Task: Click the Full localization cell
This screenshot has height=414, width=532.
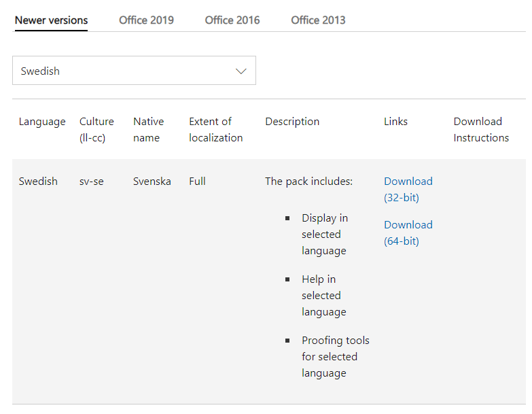Action: (197, 182)
